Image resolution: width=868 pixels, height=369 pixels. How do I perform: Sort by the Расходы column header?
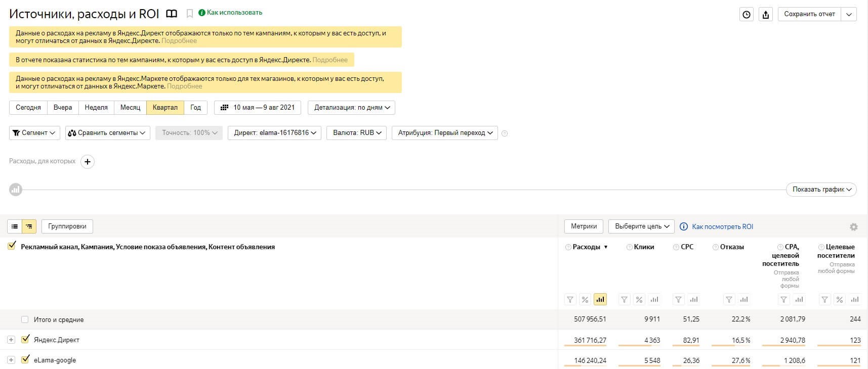point(587,247)
